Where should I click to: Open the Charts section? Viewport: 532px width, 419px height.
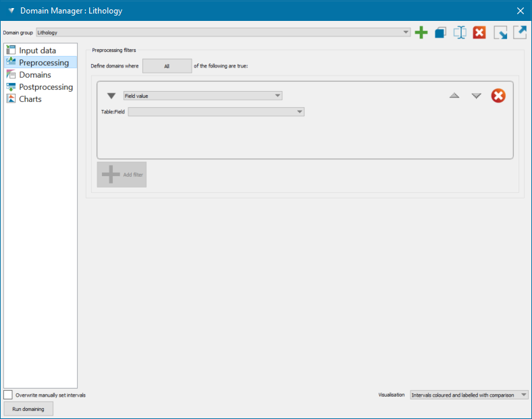tap(41, 99)
